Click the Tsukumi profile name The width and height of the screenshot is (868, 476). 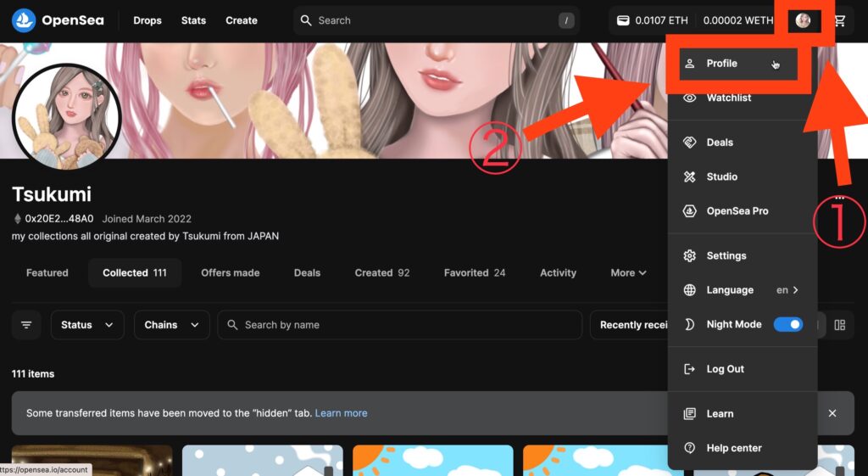pos(52,194)
